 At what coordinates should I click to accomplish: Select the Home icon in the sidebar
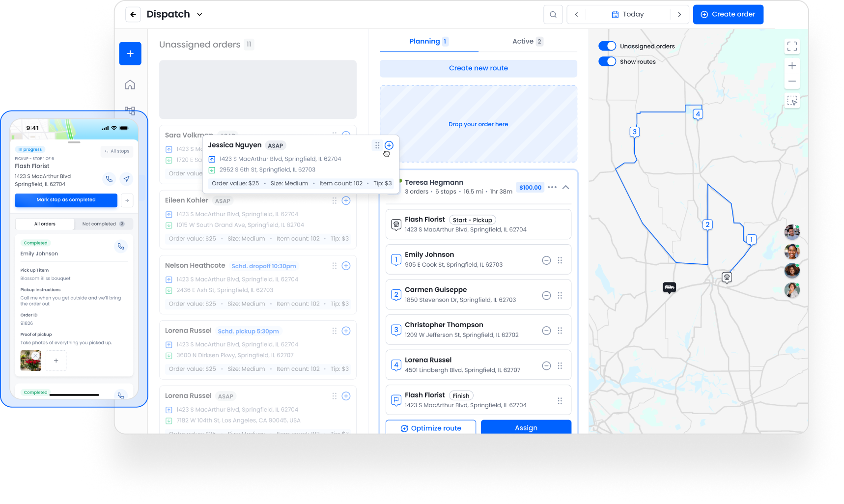pyautogui.click(x=130, y=84)
